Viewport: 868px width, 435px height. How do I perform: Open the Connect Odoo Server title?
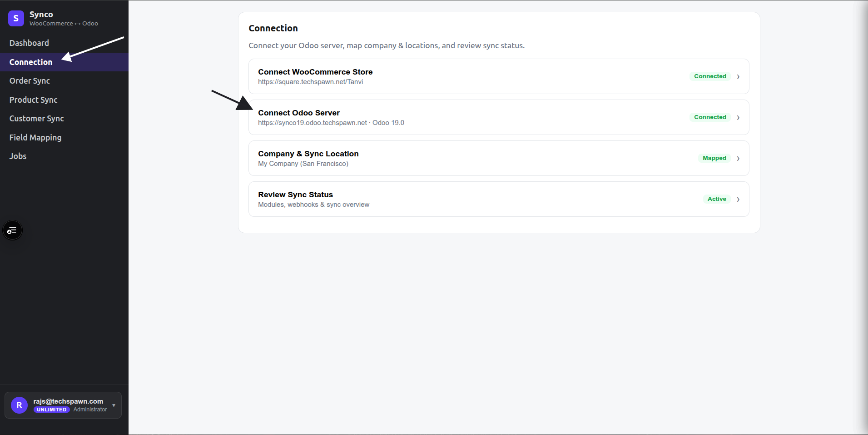pyautogui.click(x=299, y=113)
